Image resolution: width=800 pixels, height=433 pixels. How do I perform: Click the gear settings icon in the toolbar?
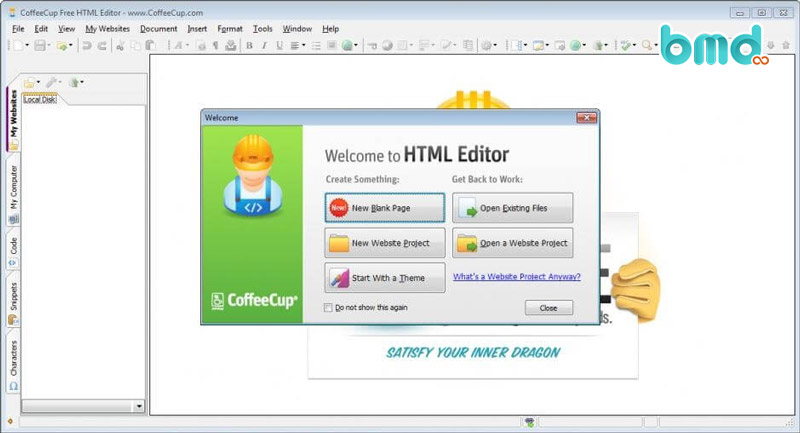pyautogui.click(x=487, y=45)
